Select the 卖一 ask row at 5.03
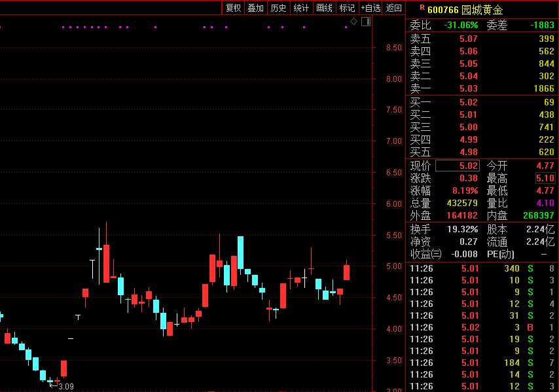The width and height of the screenshot is (559, 392). coord(482,88)
